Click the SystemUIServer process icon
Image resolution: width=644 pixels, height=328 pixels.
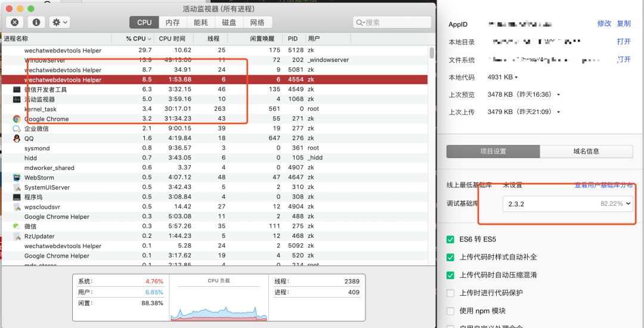[17, 187]
